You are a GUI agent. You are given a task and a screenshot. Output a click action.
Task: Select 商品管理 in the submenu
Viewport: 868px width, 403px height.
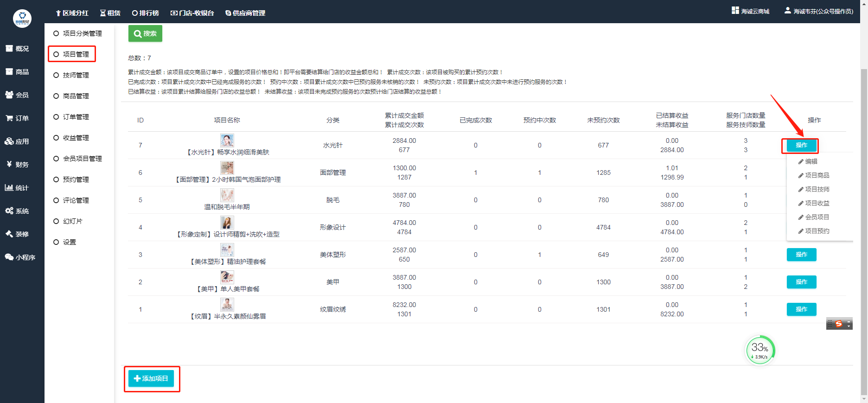tap(71, 96)
